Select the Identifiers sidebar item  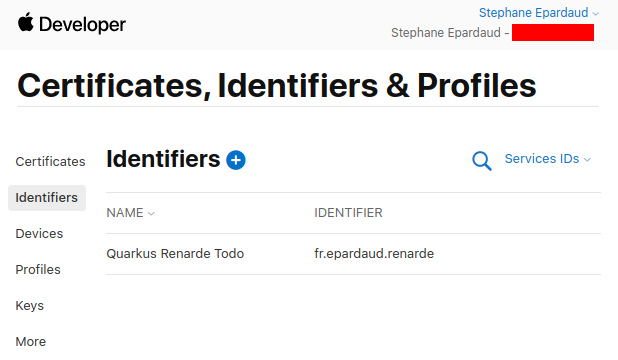click(x=47, y=198)
